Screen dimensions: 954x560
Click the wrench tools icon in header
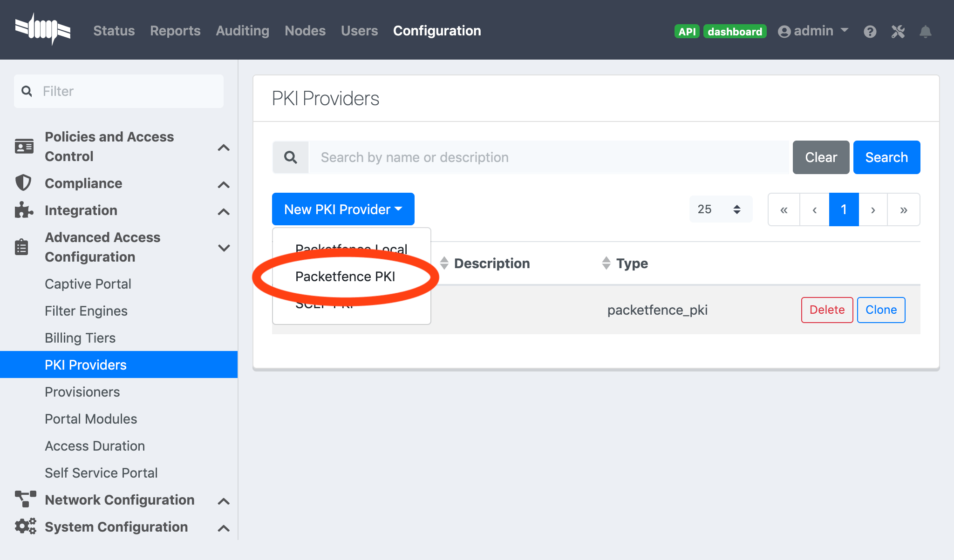click(x=898, y=31)
